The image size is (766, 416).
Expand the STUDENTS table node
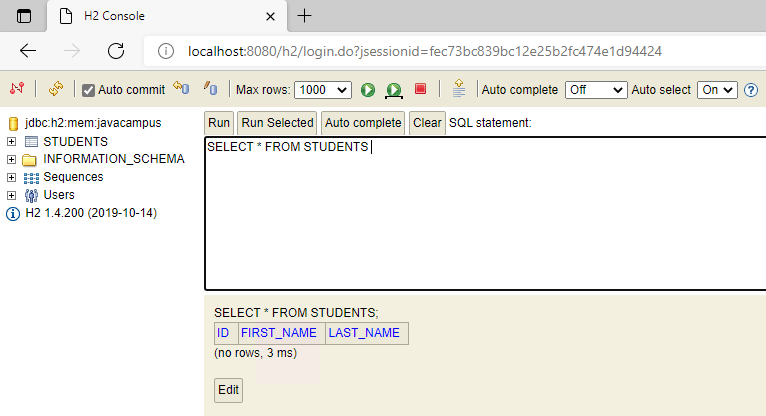[x=11, y=142]
